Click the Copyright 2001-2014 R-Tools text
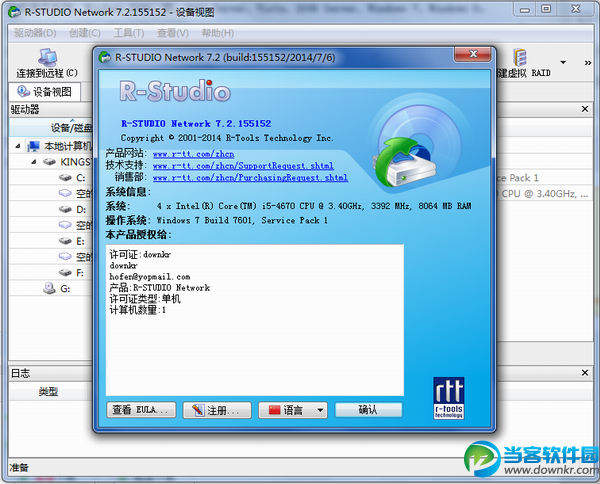Screen dimensions: 600x484 [227, 138]
